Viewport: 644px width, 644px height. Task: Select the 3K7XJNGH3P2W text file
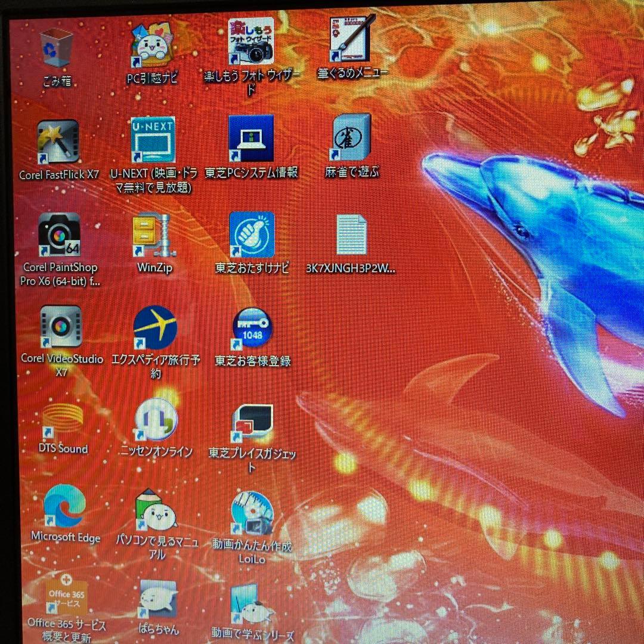point(352,235)
